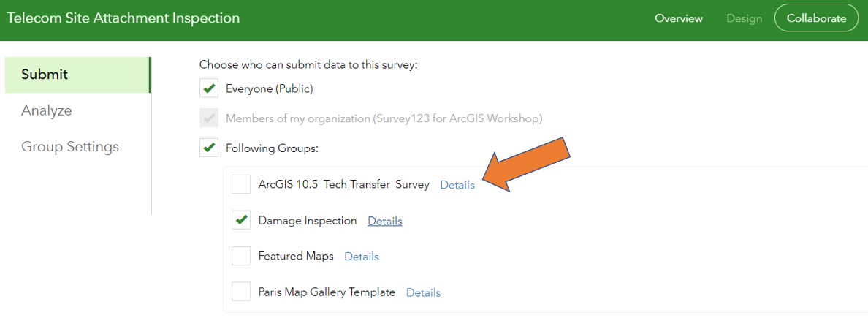The width and height of the screenshot is (868, 318).
Task: Go to Group Settings
Action: tap(70, 147)
